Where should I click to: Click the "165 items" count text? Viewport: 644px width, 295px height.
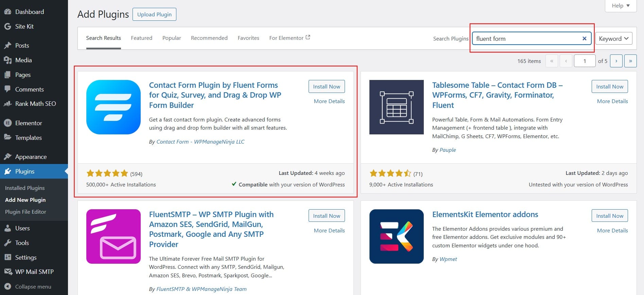coord(529,61)
